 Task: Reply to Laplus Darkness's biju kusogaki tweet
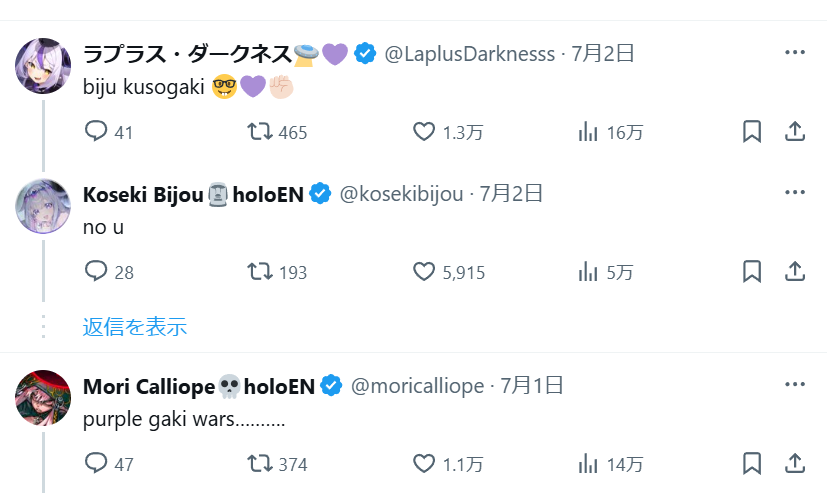click(96, 131)
